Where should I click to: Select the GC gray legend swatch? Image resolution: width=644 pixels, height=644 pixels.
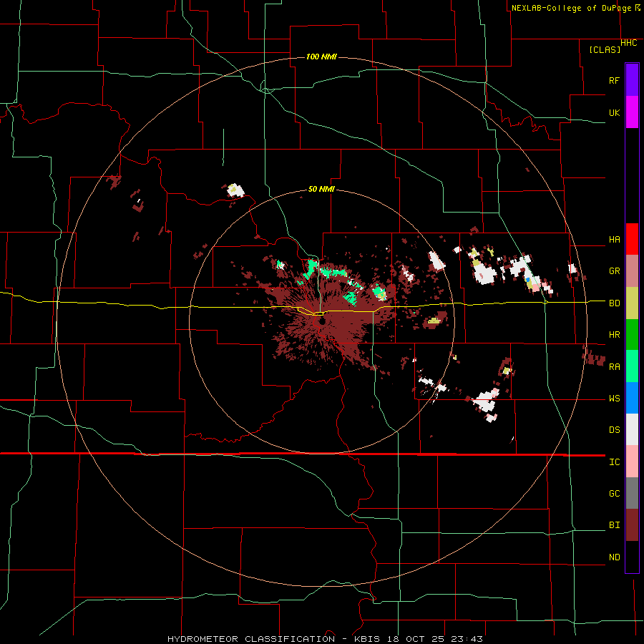632,493
